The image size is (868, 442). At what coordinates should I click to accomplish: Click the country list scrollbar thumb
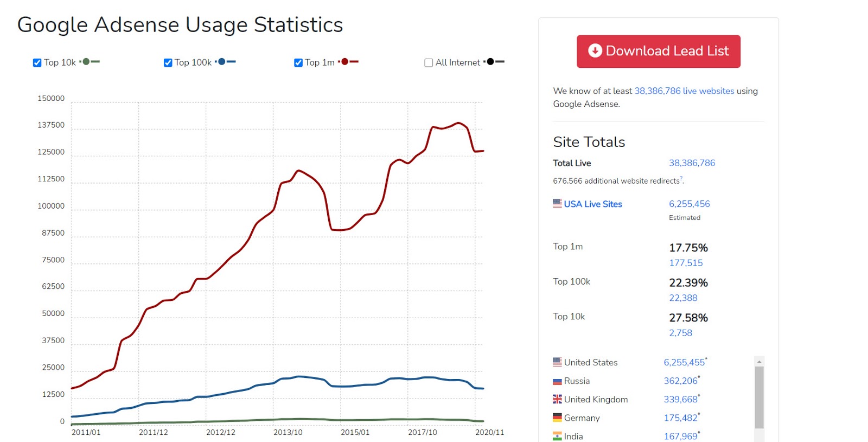pos(759,397)
